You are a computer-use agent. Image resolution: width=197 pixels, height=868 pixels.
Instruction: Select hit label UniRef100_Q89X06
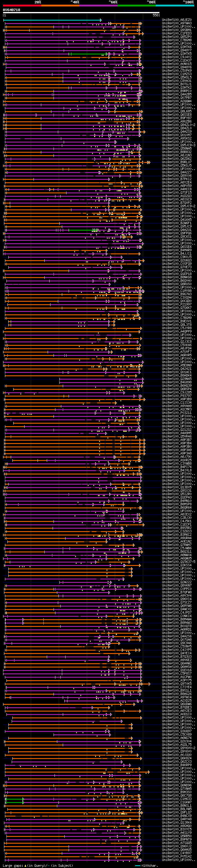[x=177, y=176]
